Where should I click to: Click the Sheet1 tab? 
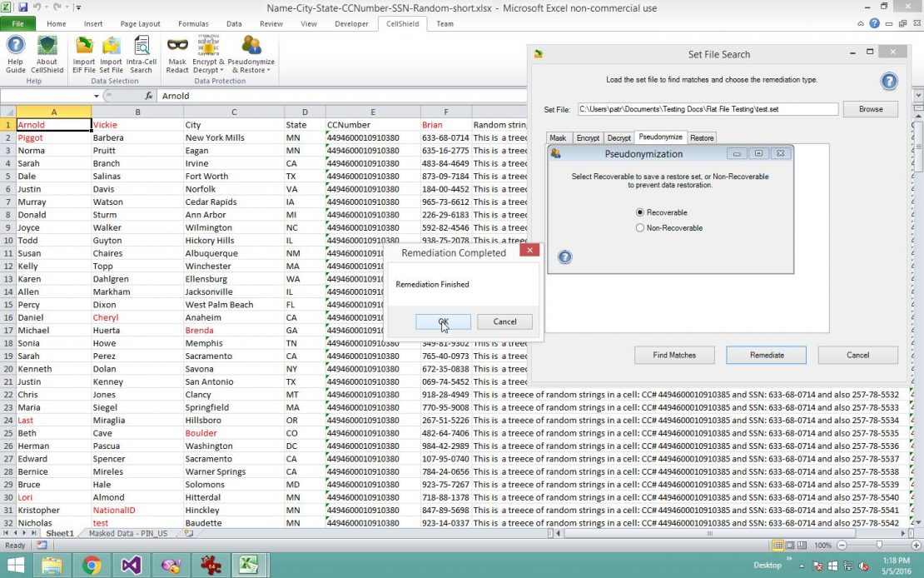(x=60, y=533)
